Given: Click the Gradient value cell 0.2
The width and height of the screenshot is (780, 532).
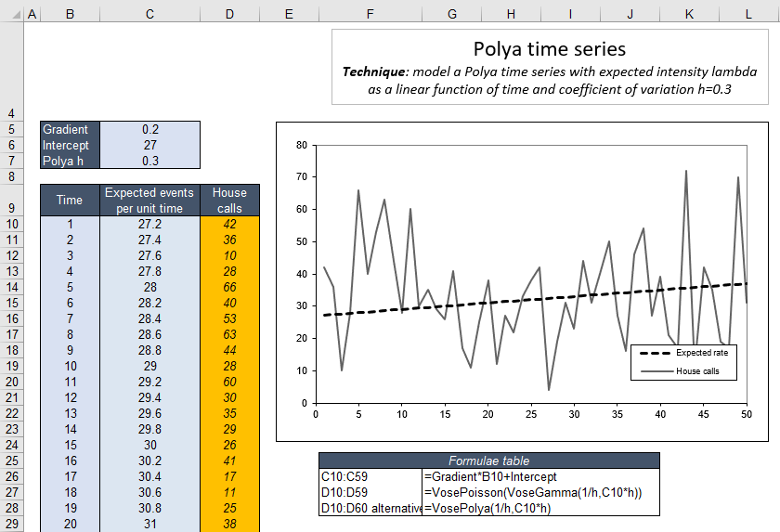Looking at the screenshot, I should point(149,129).
